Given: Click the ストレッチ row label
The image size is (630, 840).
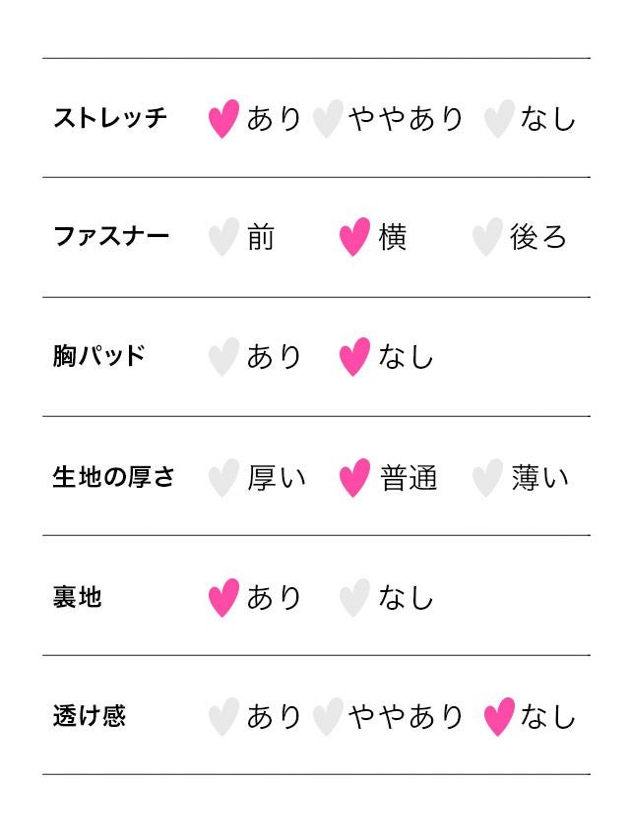Looking at the screenshot, I should pos(110,119).
